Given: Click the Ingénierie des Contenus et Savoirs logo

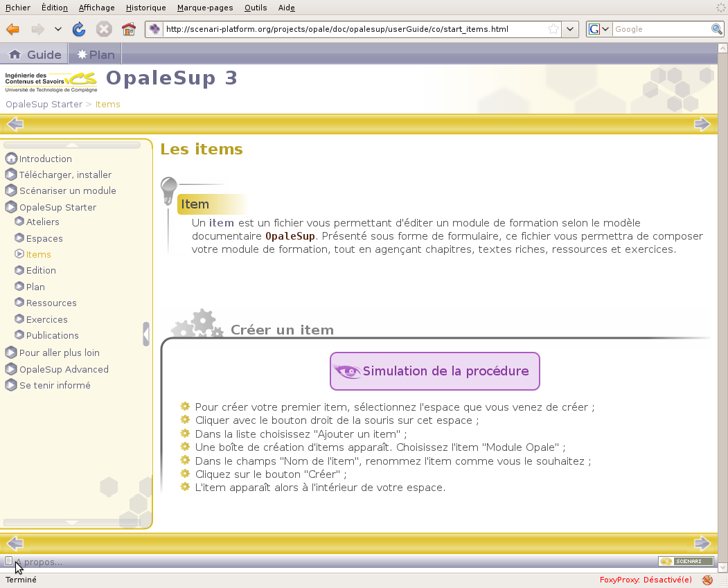Looking at the screenshot, I should click(51, 82).
